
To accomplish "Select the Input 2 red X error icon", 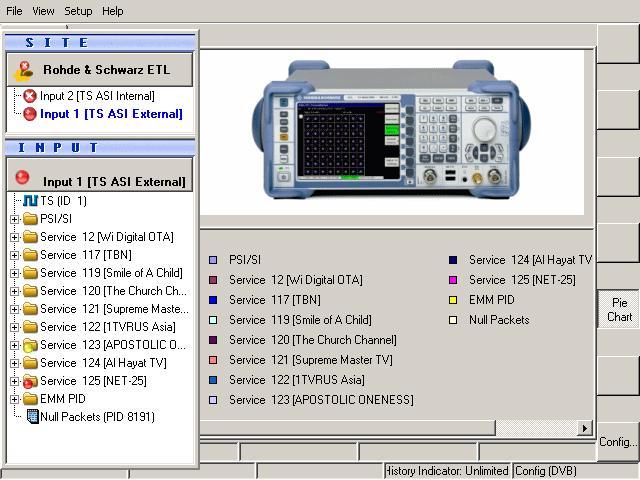I will click(x=30, y=96).
